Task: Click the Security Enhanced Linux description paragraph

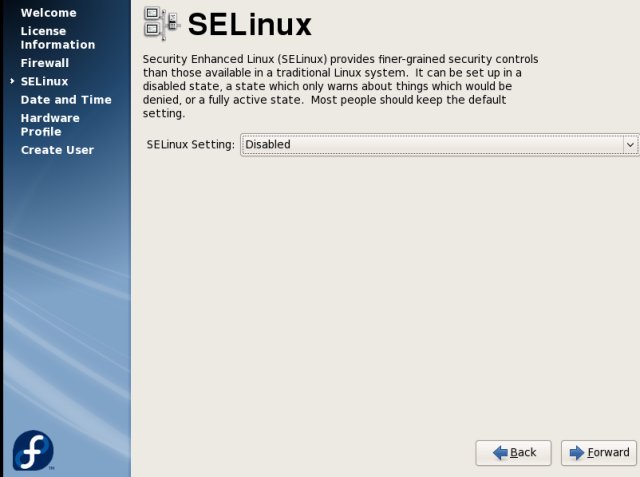Action: [x=340, y=86]
